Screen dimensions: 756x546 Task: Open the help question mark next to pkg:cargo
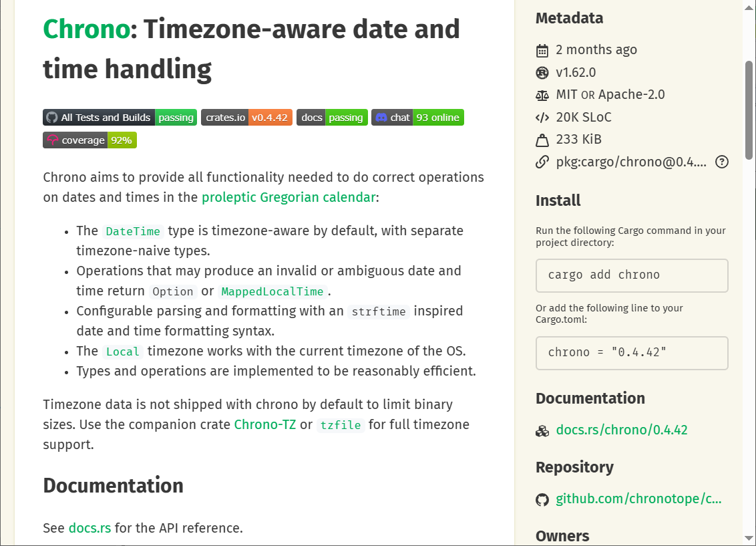(721, 162)
